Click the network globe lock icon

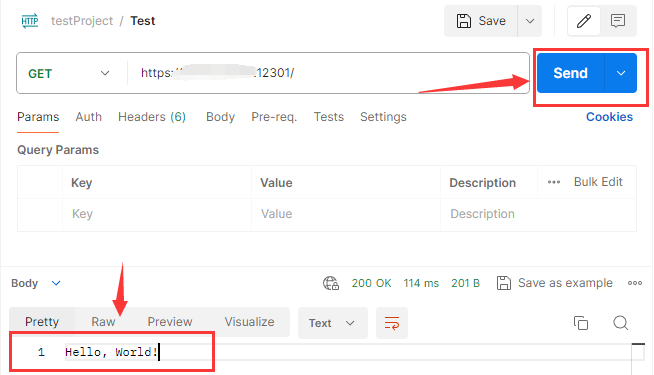(331, 283)
